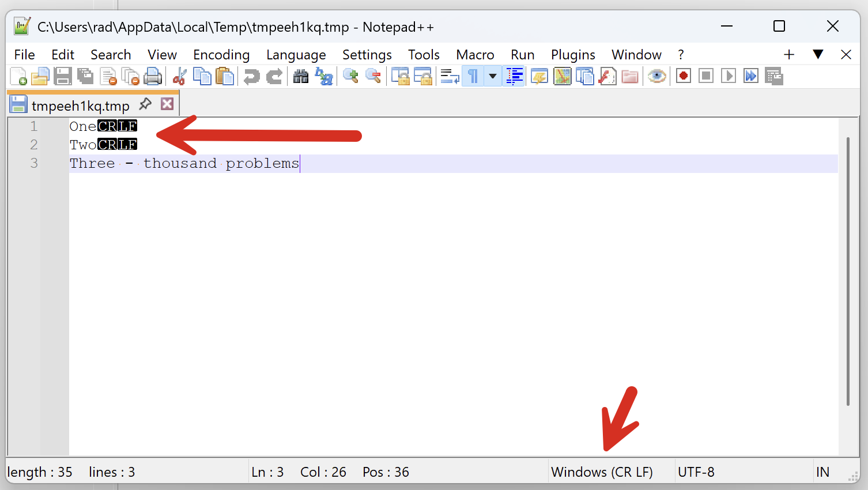Start recording a macro
Viewport: 868px width, 490px height.
pyautogui.click(x=683, y=76)
